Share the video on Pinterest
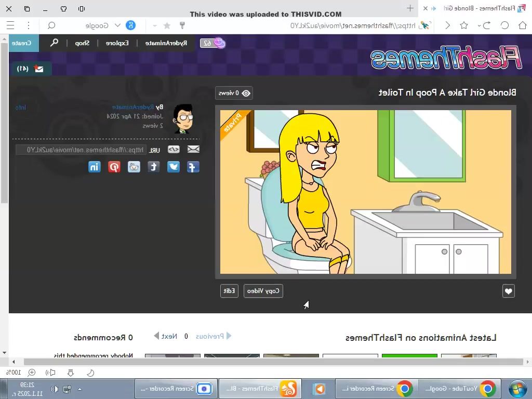This screenshot has width=532, height=399. click(114, 167)
